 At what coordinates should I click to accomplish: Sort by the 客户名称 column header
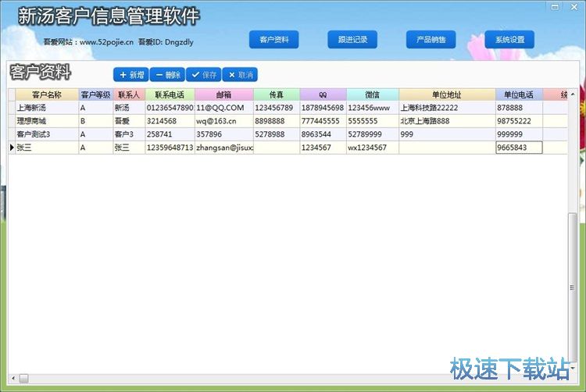(x=47, y=94)
